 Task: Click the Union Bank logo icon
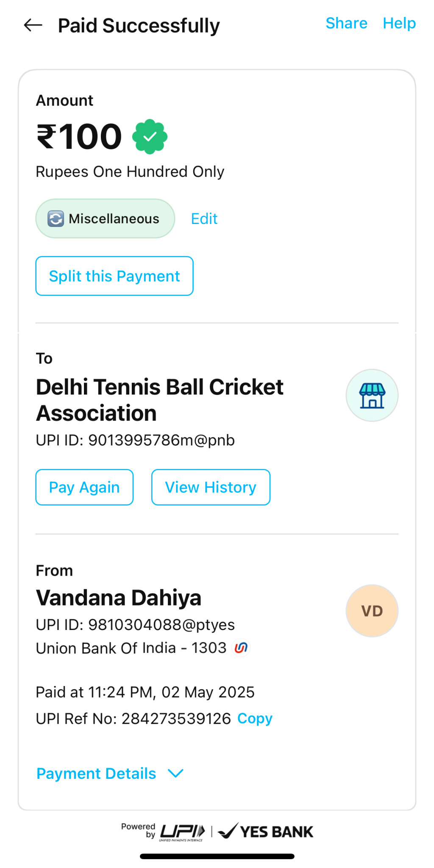click(x=241, y=648)
